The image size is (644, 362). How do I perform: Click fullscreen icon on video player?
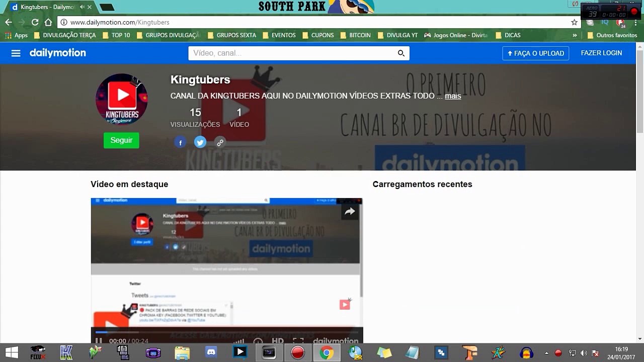tap(298, 341)
